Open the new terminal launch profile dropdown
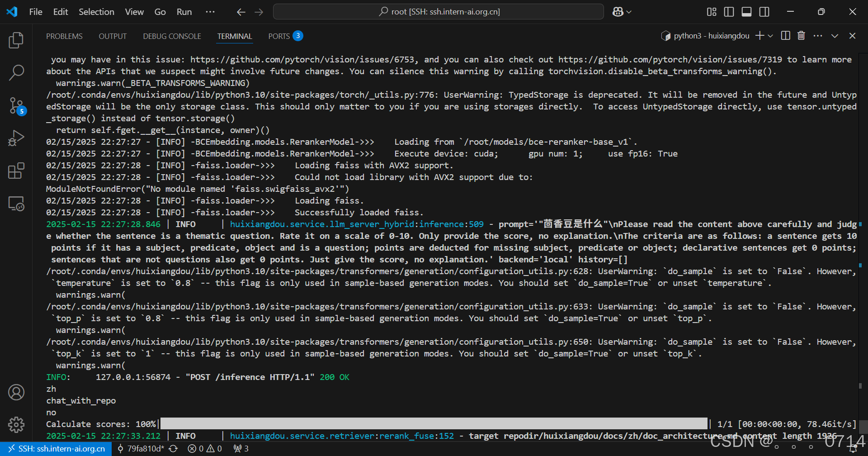This screenshot has height=456, width=868. (770, 36)
